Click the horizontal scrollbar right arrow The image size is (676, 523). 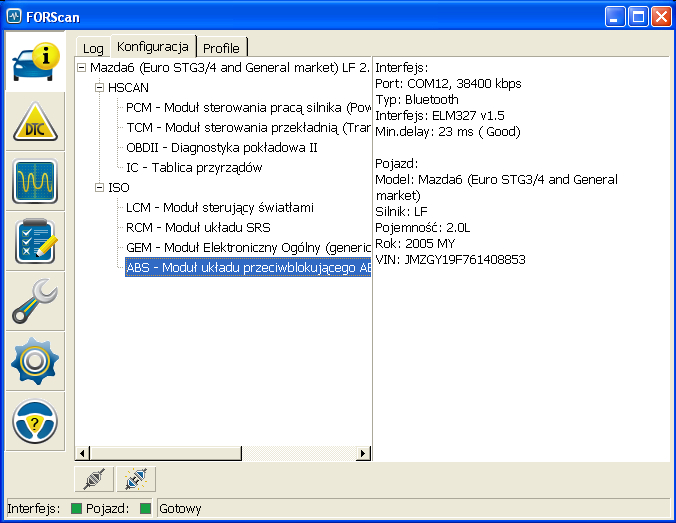click(x=363, y=453)
